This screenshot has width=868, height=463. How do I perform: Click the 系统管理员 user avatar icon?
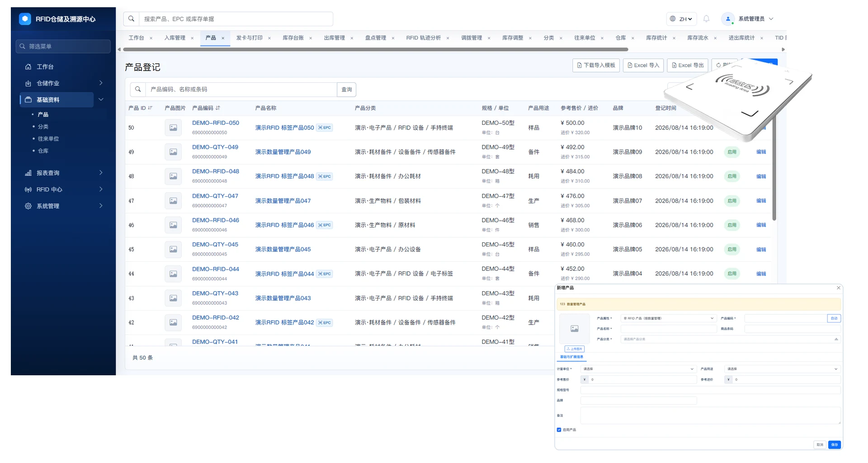click(x=728, y=19)
